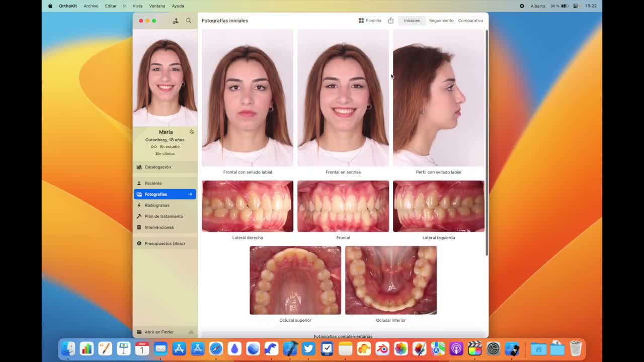Open Mail from the Dock

click(x=160, y=348)
